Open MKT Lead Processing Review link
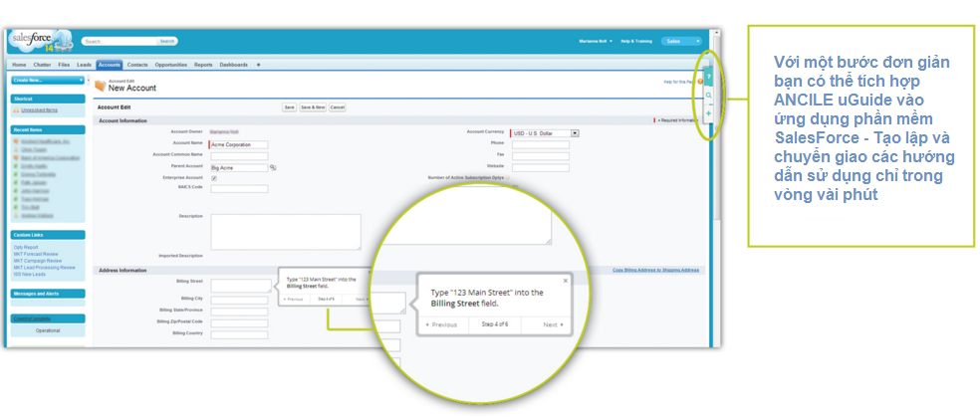Viewport: 980px width, 419px height. pos(44,268)
